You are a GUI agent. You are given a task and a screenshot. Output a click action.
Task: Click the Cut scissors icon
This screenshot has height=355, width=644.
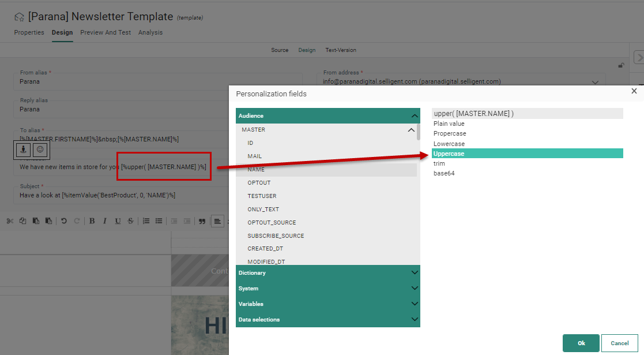[x=10, y=221]
